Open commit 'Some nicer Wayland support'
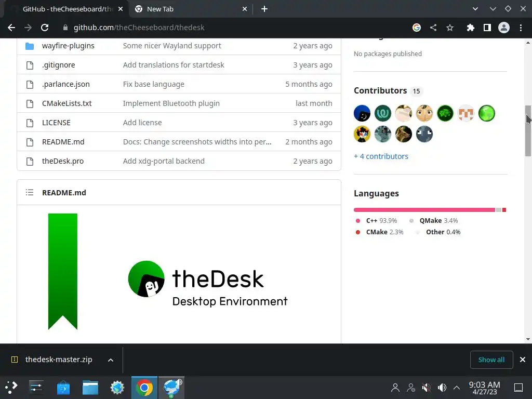Image resolution: width=532 pixels, height=399 pixels. pos(172,46)
